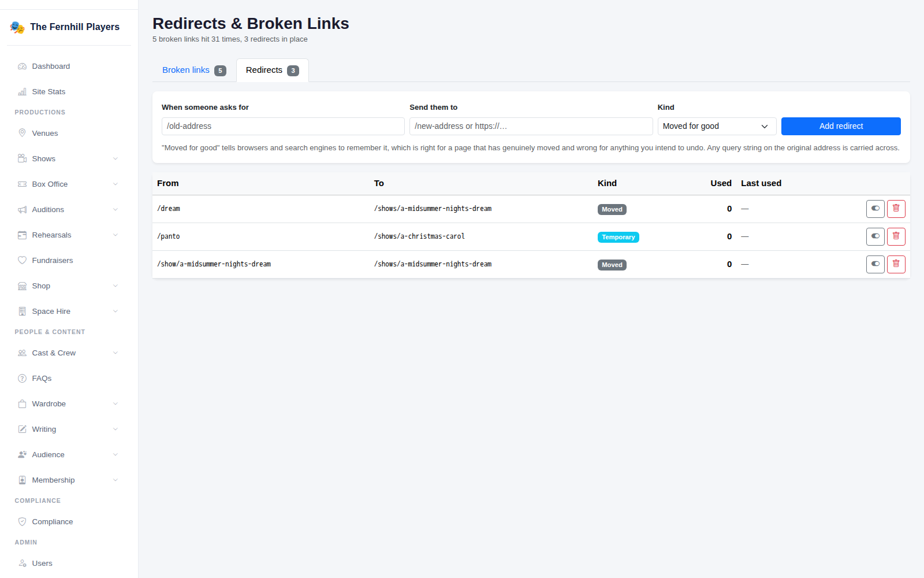Expand the Cast & Crew submenu chevron
Viewport: 924px width, 578px height.
115,353
